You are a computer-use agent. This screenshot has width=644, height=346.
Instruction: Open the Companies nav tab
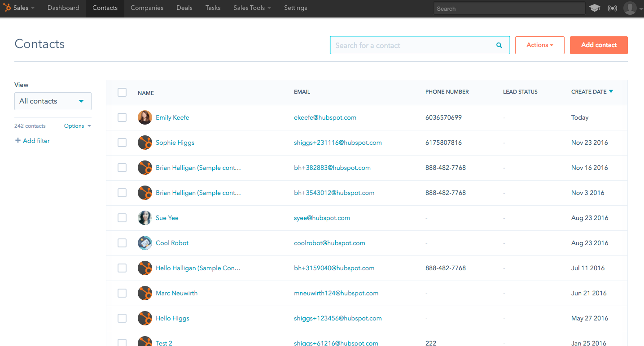tap(147, 8)
